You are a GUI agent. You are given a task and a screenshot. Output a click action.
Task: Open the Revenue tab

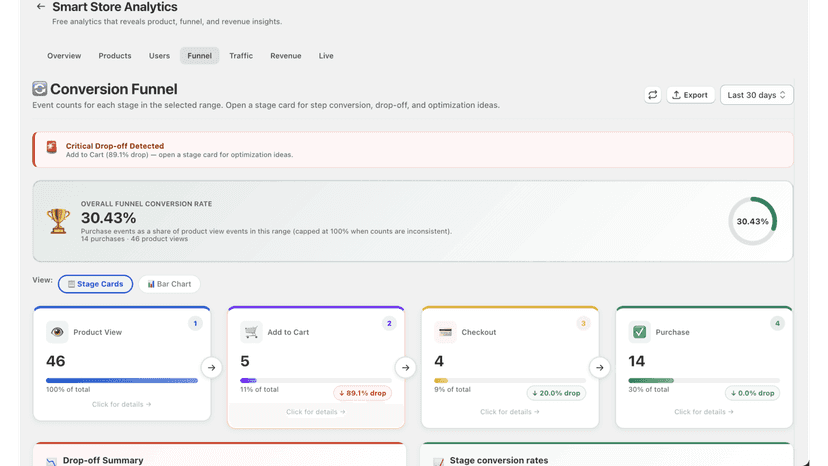pyautogui.click(x=286, y=55)
